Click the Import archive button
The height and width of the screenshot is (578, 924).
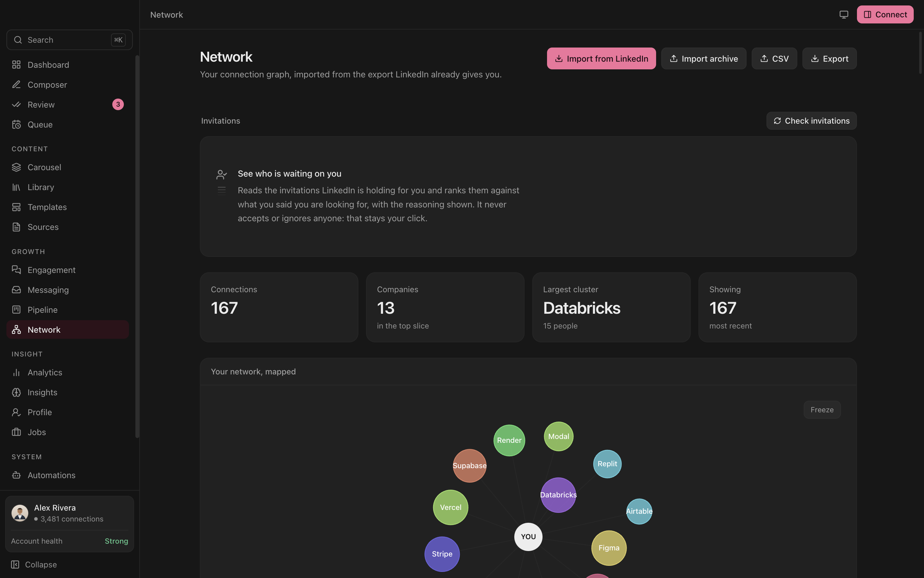point(704,58)
